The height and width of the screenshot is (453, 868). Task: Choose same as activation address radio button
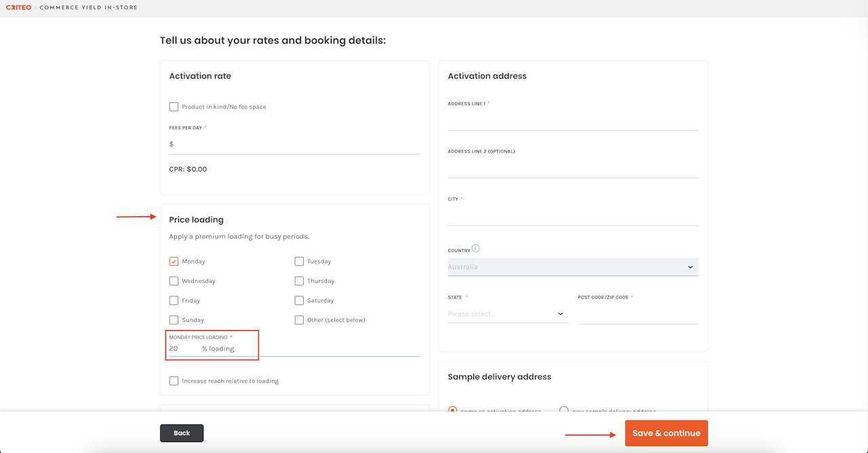pyautogui.click(x=452, y=410)
